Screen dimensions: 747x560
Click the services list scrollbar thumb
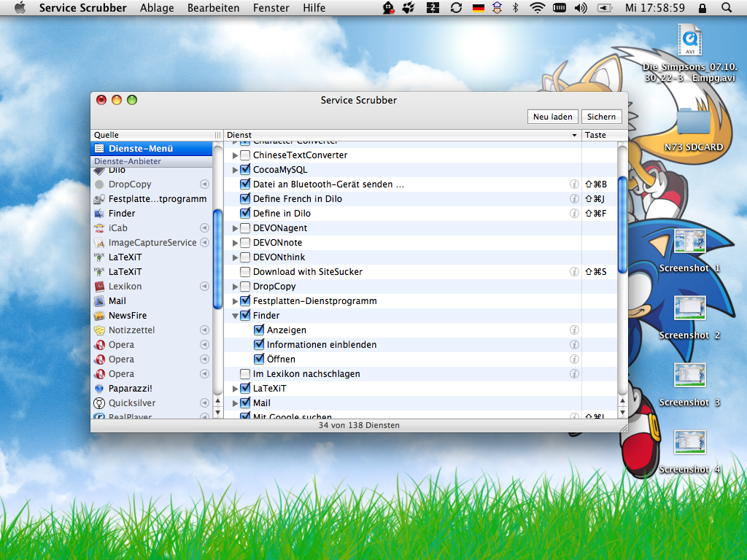point(622,225)
